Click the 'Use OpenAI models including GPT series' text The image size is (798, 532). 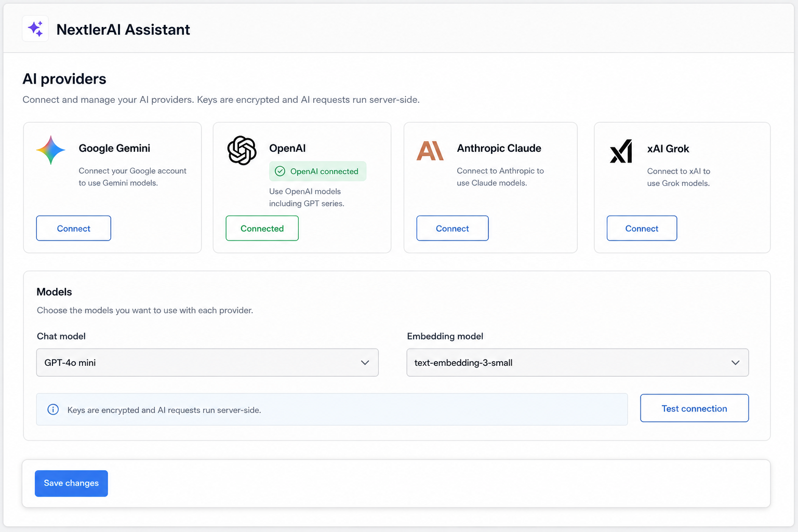[307, 197]
